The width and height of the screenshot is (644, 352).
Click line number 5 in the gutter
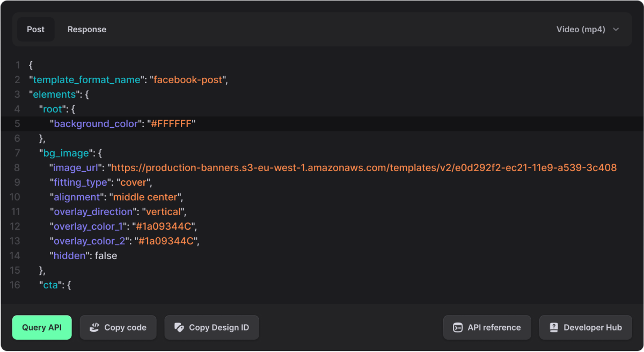(x=17, y=124)
